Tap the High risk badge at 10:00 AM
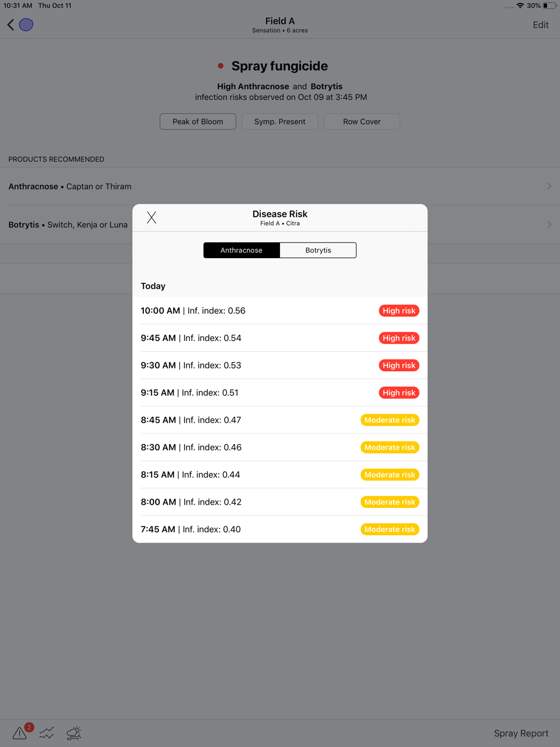Viewport: 560px width, 747px height. point(399,311)
